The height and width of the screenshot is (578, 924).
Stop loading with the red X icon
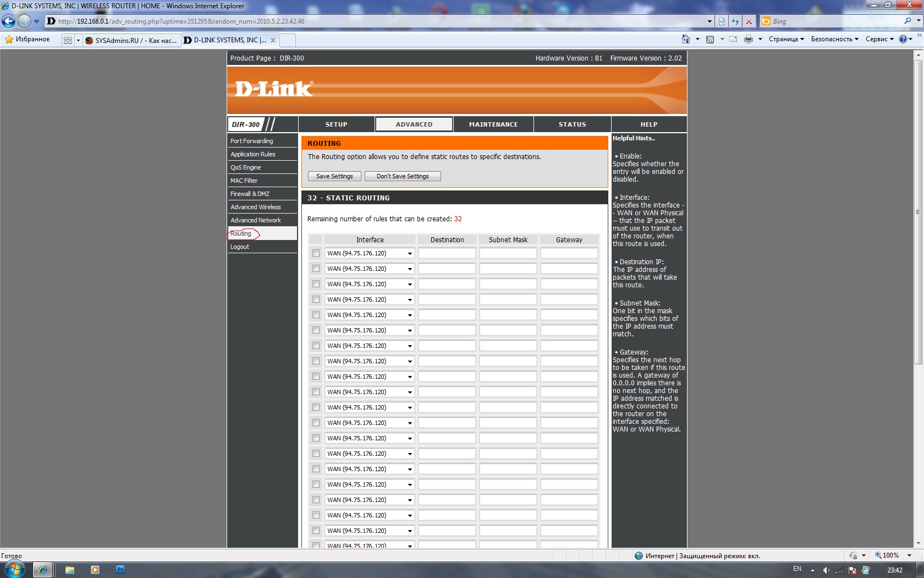click(x=749, y=21)
